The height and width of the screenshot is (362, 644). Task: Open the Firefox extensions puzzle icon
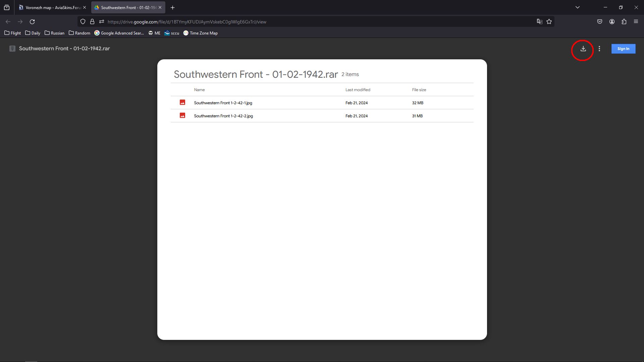[x=624, y=22]
